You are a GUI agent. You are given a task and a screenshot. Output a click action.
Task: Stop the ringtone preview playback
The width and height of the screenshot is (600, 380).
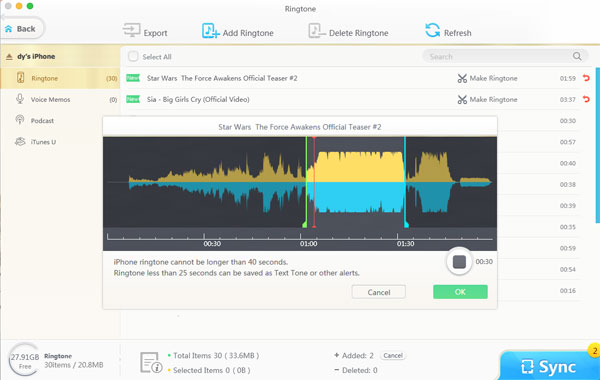coord(459,262)
